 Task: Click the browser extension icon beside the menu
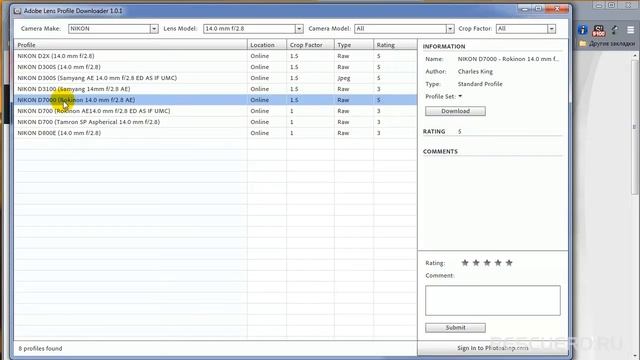coord(615,30)
